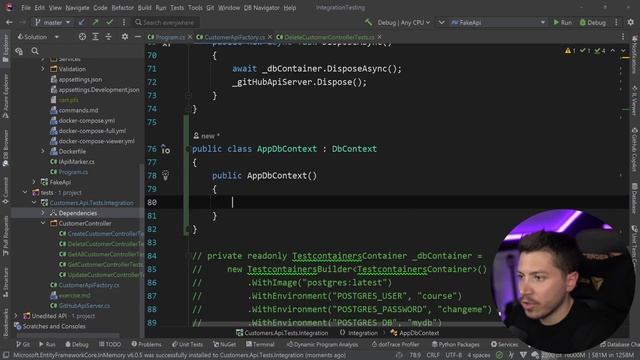Image resolution: width=640 pixels, height=360 pixels.
Task: Click Search everywhere field
Action: point(166,22)
